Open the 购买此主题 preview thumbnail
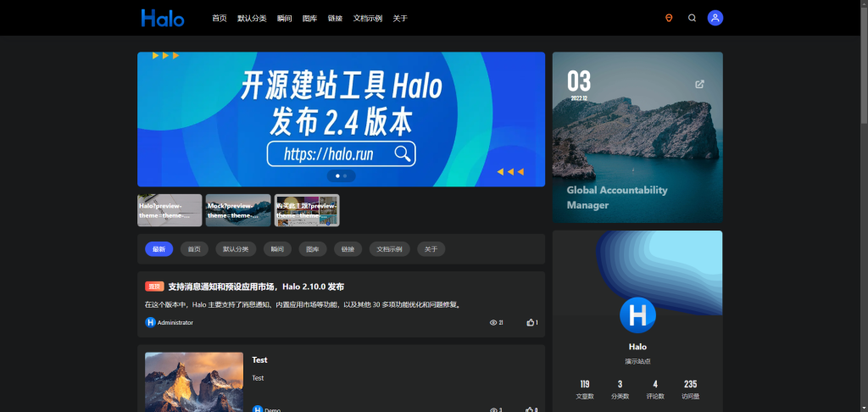This screenshot has height=412, width=868. (x=307, y=210)
